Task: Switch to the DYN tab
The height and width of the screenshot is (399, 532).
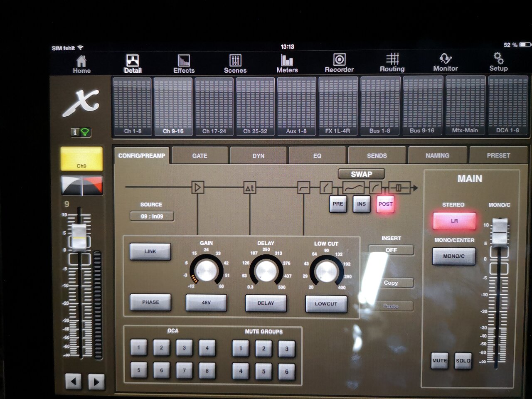Action: [258, 155]
